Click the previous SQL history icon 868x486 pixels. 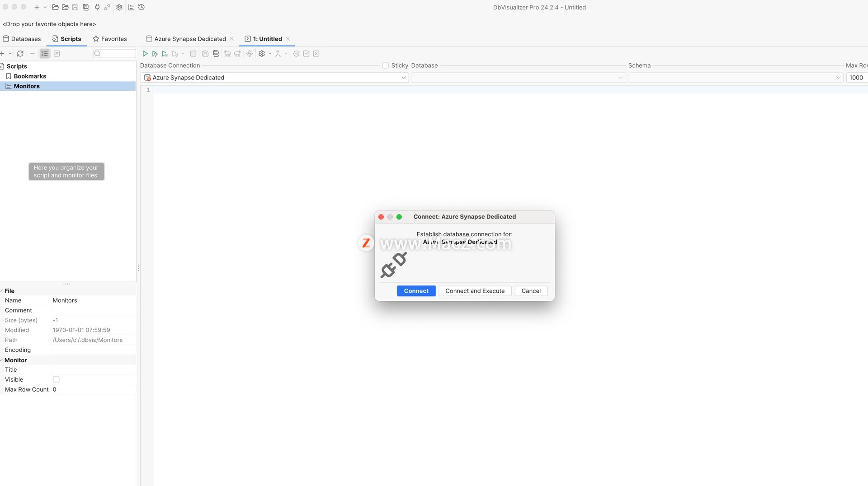[227, 54]
